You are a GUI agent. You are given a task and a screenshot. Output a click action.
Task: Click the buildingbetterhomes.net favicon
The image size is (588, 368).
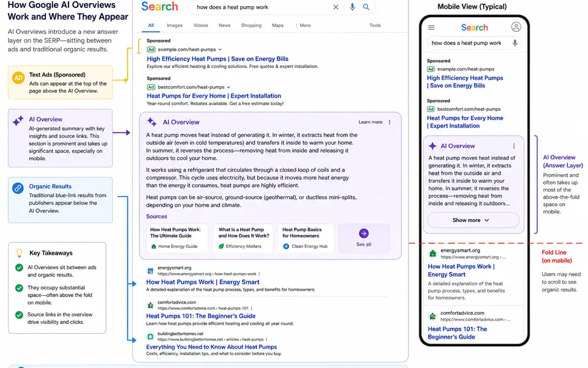[151, 337]
